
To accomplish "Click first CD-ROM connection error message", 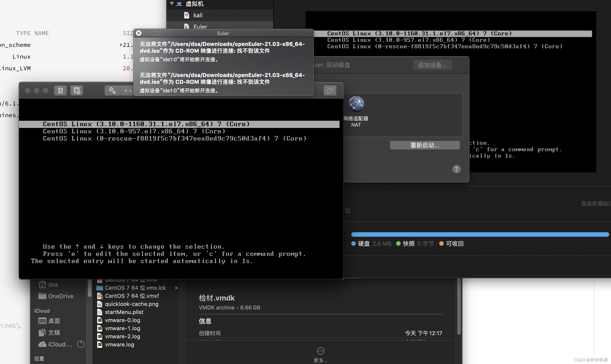I will 222,47.
